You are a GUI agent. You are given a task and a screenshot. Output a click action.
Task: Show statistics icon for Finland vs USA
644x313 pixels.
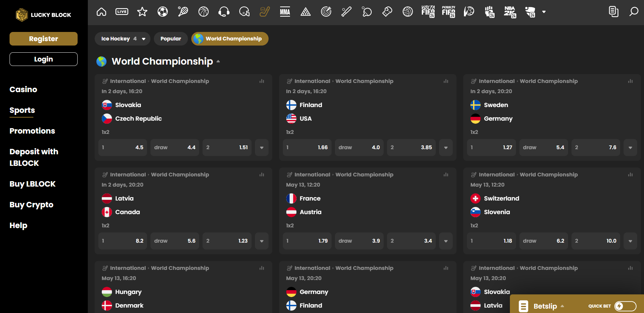pyautogui.click(x=446, y=81)
